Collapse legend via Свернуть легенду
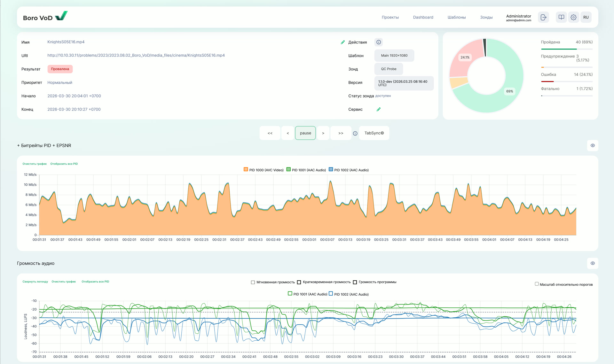 click(35, 282)
